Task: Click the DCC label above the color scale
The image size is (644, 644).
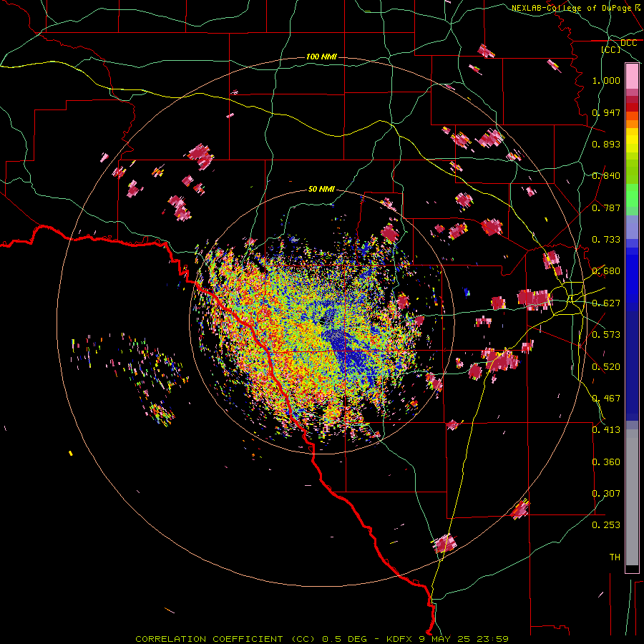Action: pyautogui.click(x=628, y=43)
